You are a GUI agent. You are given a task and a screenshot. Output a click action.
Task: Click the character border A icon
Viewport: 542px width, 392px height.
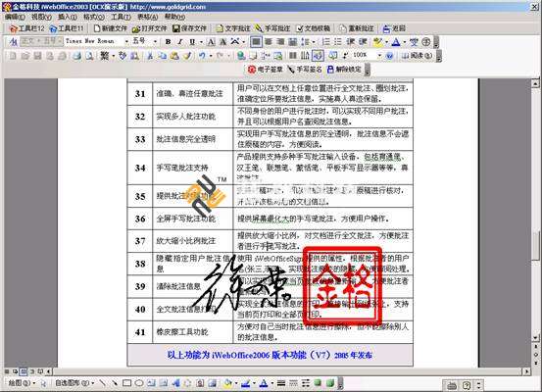click(x=211, y=42)
